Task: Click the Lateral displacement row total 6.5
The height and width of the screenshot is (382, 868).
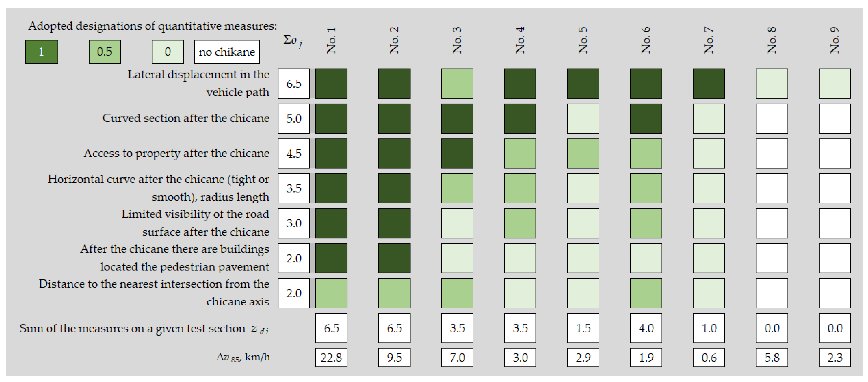Action: click(293, 84)
